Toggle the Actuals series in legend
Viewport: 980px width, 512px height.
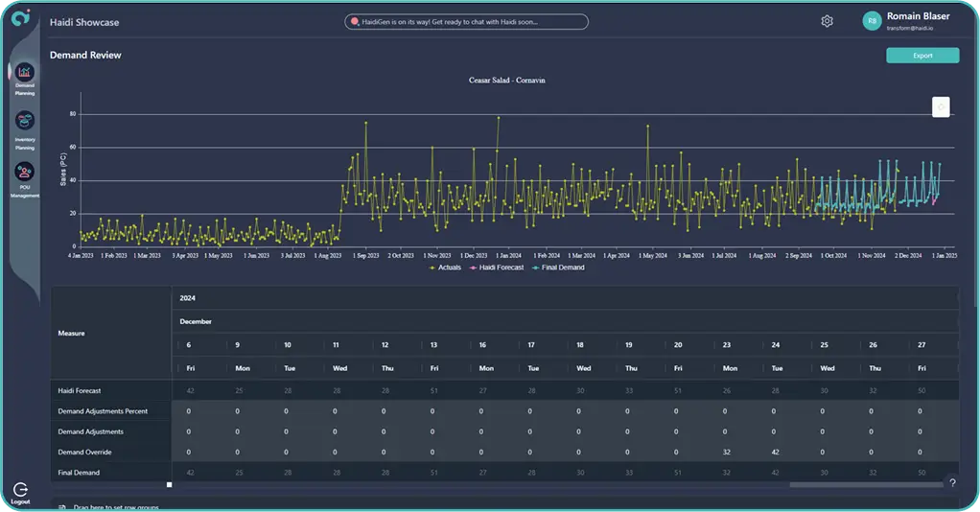tap(445, 268)
